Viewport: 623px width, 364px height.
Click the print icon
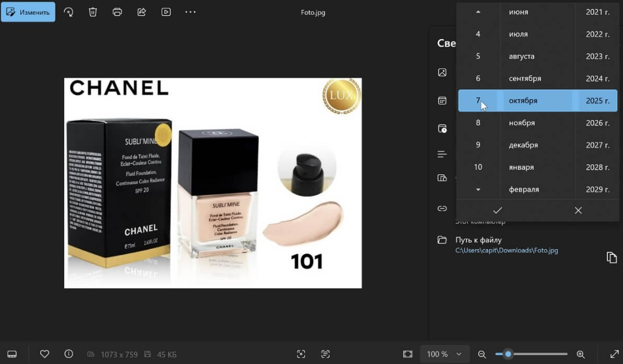[x=117, y=12]
